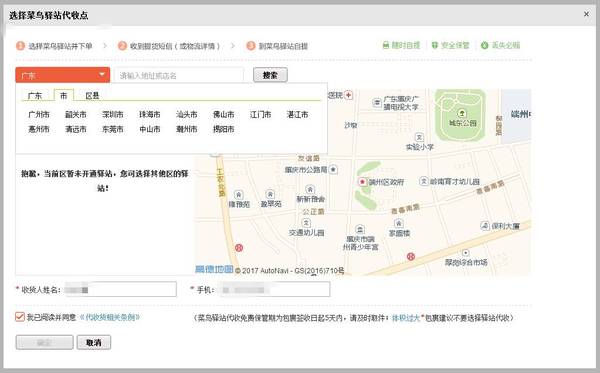Focus the 手机 phone number field
Image resolution: width=600 pixels, height=373 pixels.
coord(275,289)
